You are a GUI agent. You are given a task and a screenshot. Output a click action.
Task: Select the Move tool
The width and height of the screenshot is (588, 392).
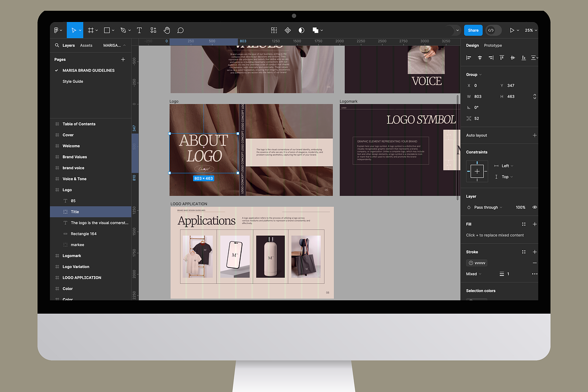pos(73,30)
